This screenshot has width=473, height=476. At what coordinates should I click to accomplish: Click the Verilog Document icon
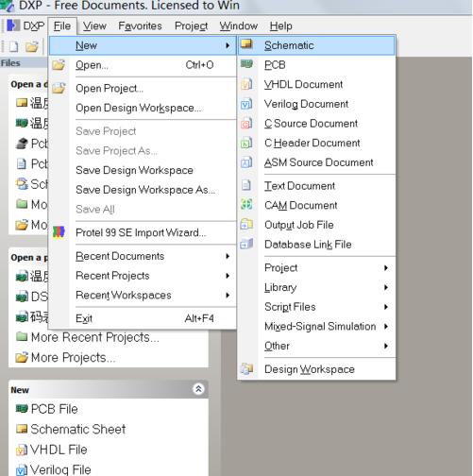[x=246, y=104]
